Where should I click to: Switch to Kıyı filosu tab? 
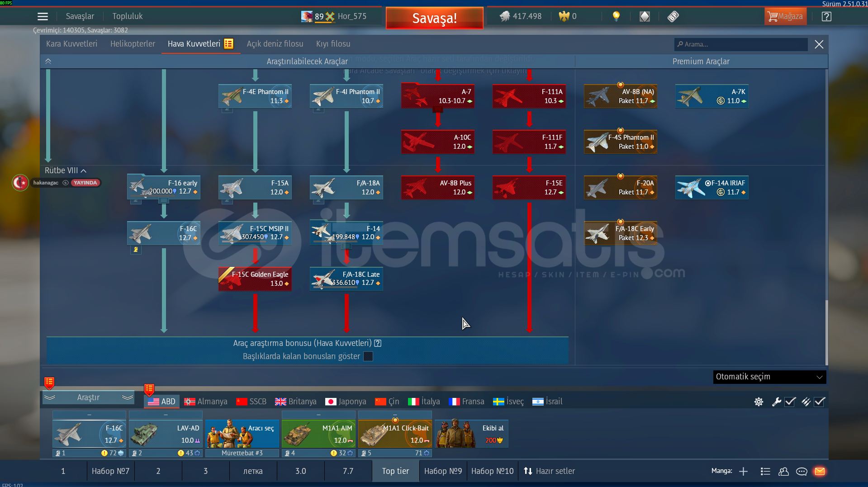click(333, 44)
